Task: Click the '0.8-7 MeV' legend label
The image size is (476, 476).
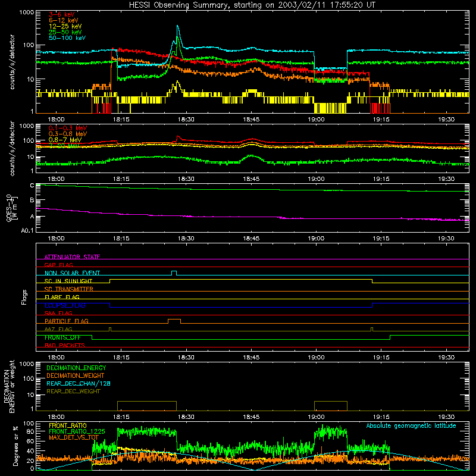Action: [65, 140]
